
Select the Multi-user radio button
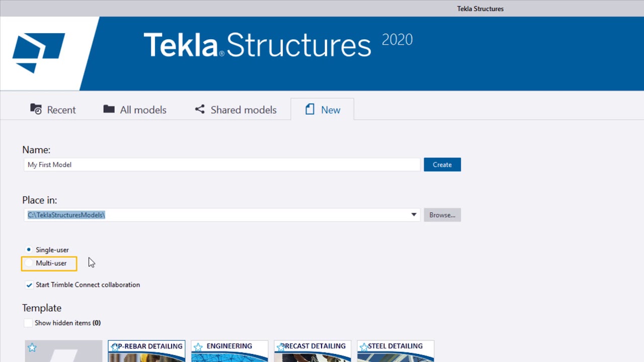[29, 263]
